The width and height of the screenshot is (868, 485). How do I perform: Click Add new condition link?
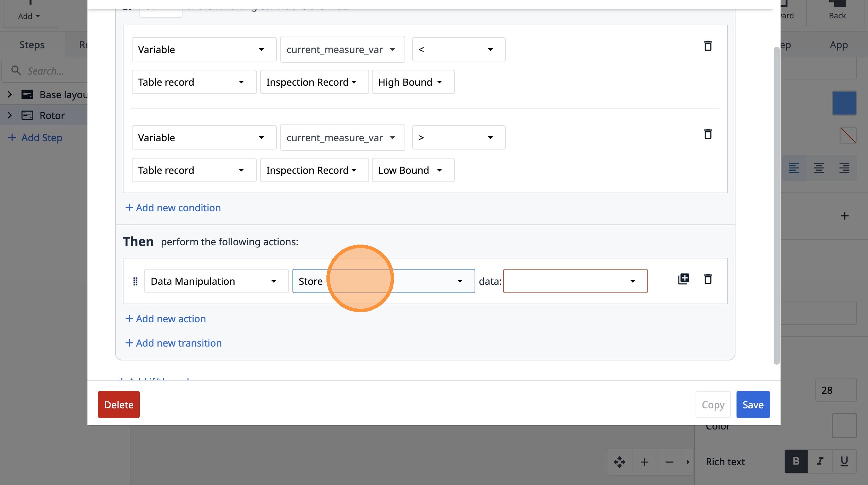(x=173, y=207)
